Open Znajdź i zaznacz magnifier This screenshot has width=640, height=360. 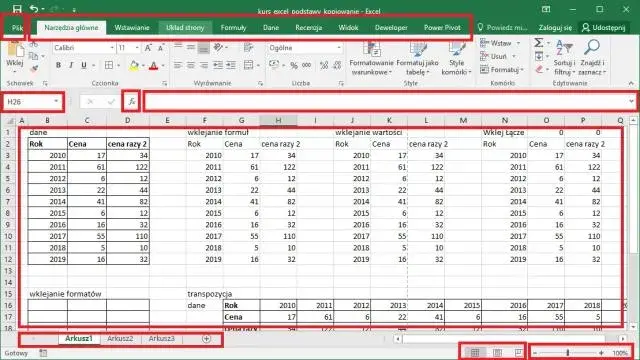(592, 57)
